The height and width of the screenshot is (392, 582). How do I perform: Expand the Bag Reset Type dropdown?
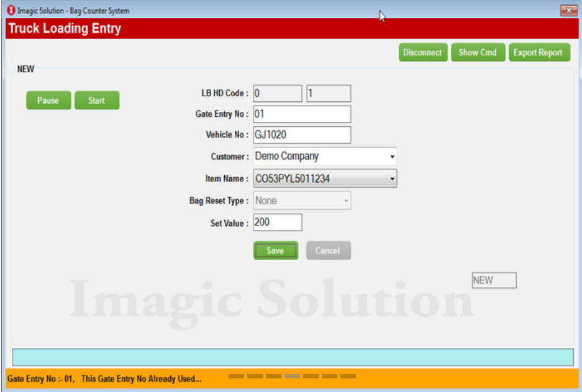pos(346,201)
